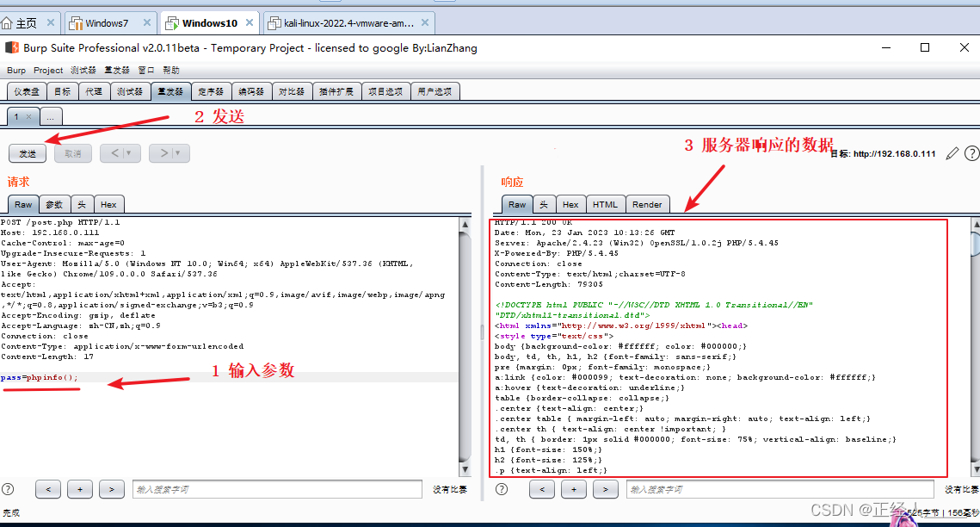Image resolution: width=980 pixels, height=527 pixels.
Task: Select the request 头 headers tab
Action: coord(82,204)
